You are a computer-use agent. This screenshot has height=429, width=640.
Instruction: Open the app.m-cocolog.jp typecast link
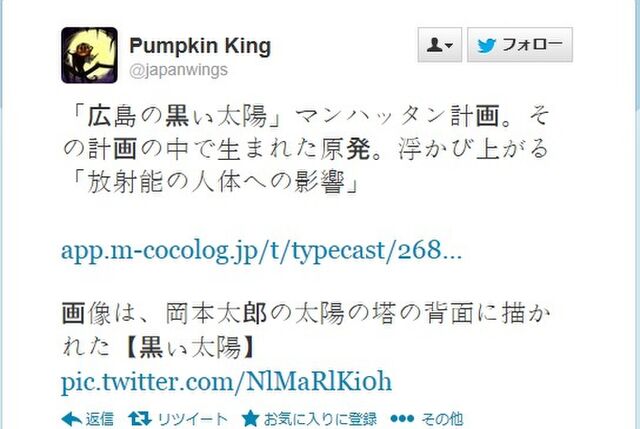click(x=261, y=250)
